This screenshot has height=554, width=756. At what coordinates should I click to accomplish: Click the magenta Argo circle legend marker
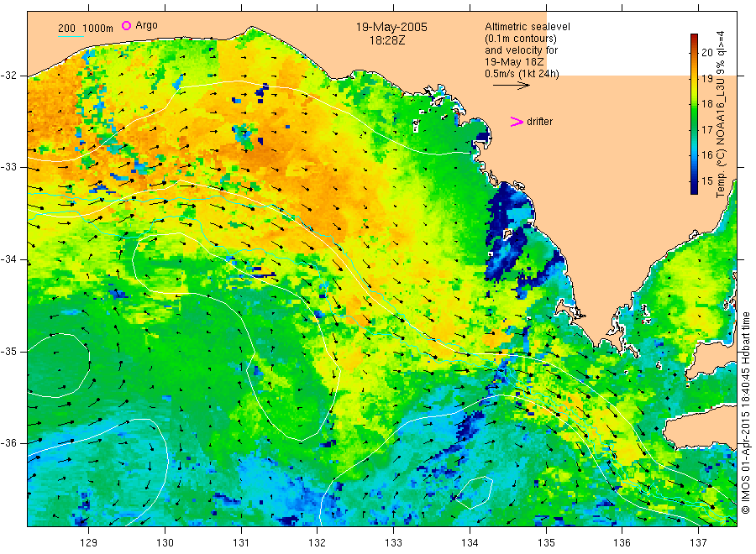[x=126, y=25]
